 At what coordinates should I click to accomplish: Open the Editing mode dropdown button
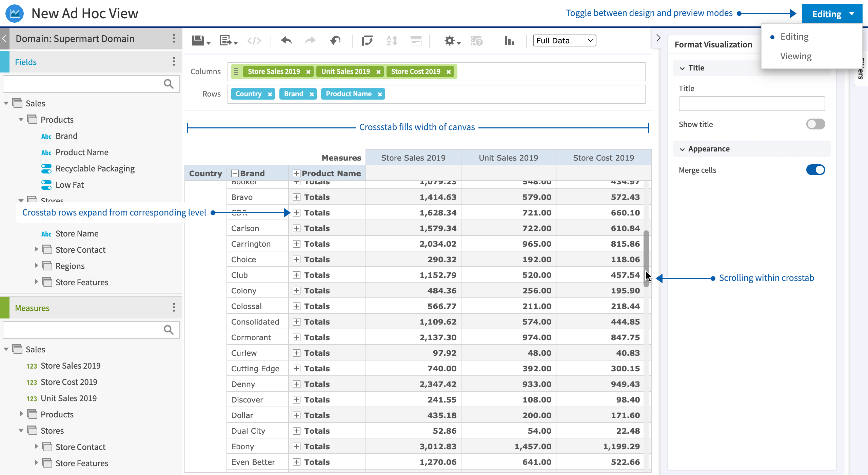tap(832, 14)
